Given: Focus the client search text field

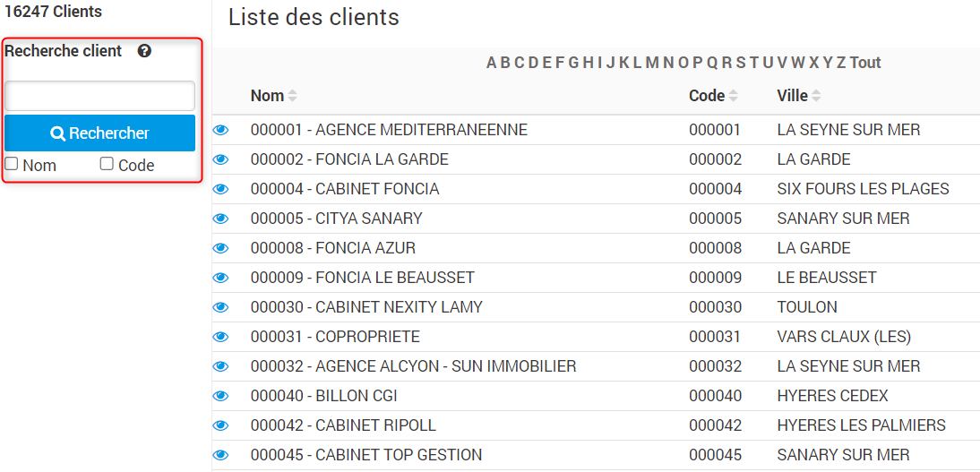Looking at the screenshot, I should coord(99,96).
